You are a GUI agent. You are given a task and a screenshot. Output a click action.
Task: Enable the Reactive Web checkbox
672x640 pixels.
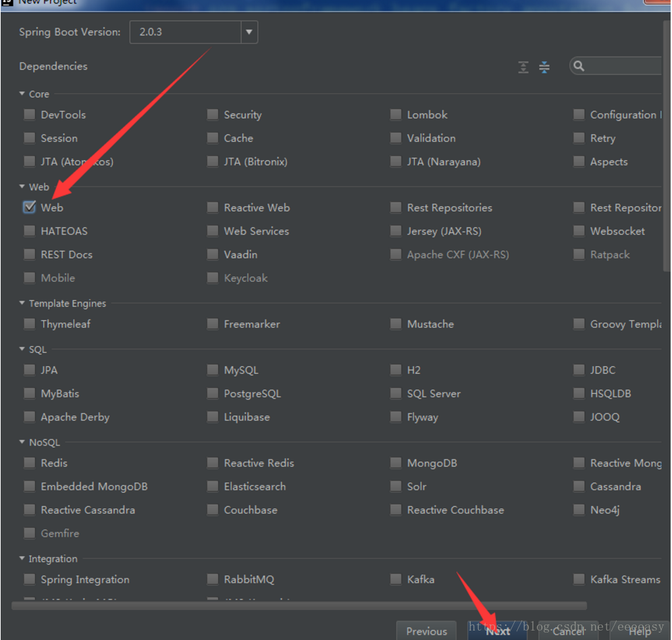(213, 207)
